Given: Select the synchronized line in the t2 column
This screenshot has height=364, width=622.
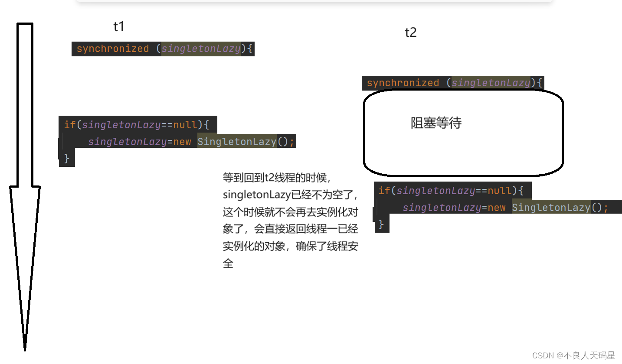Looking at the screenshot, I should (x=453, y=83).
